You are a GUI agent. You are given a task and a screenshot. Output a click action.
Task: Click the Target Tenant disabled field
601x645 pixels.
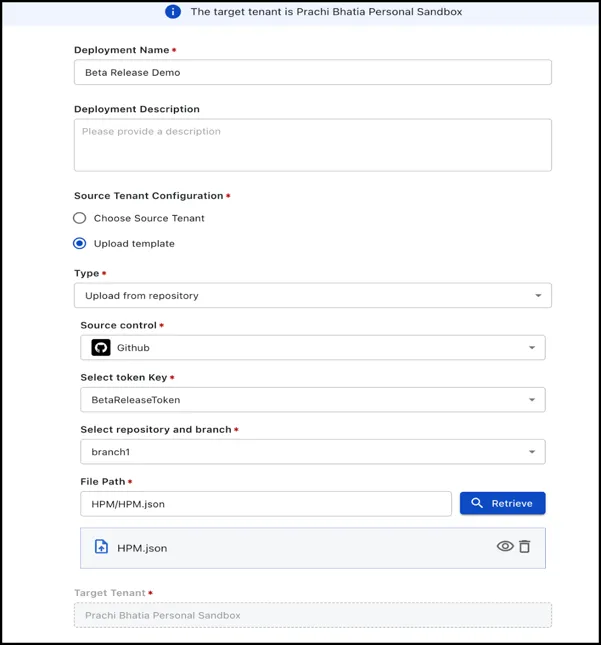(313, 615)
